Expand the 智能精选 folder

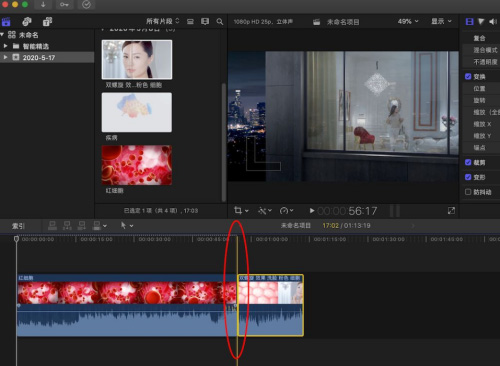(x=5, y=46)
